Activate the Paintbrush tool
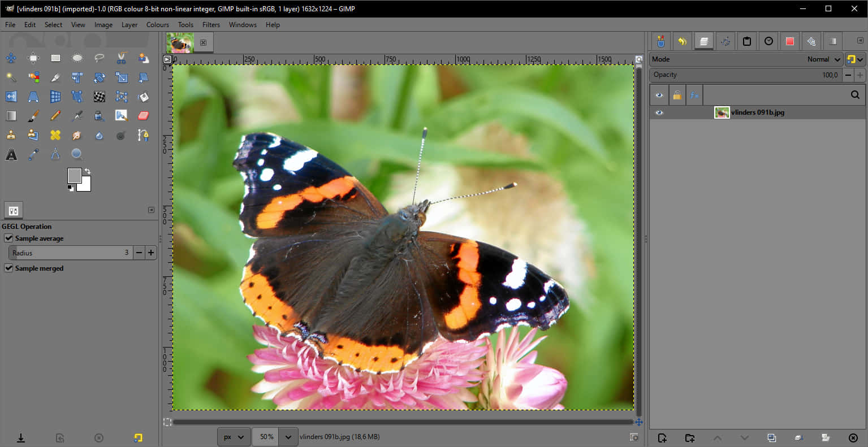The width and height of the screenshot is (868, 447). tap(33, 116)
